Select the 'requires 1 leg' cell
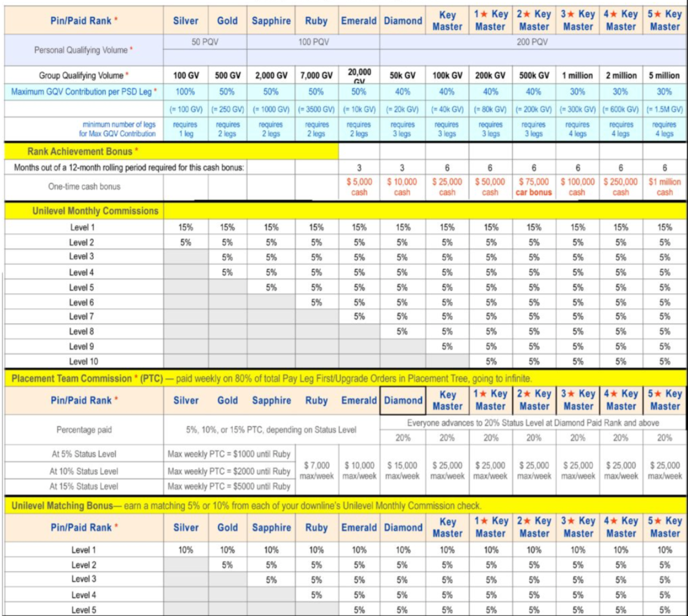The height and width of the screenshot is (616, 688). [185, 130]
